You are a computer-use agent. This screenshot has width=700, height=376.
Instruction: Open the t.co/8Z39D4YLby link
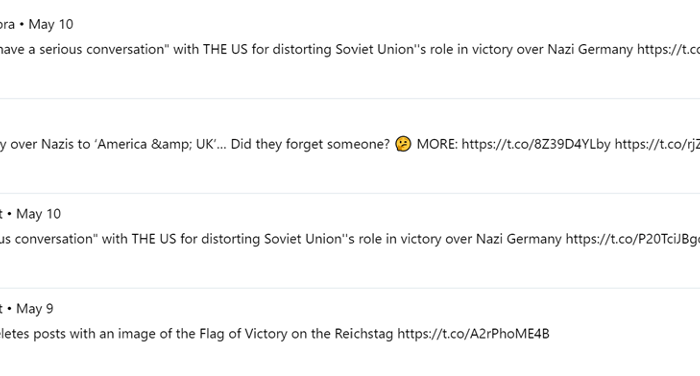coord(536,144)
